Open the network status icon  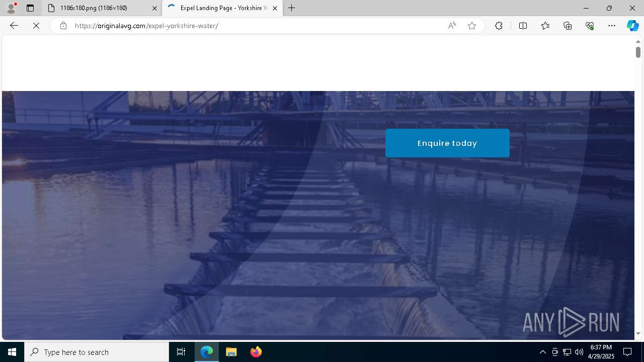pyautogui.click(x=567, y=352)
